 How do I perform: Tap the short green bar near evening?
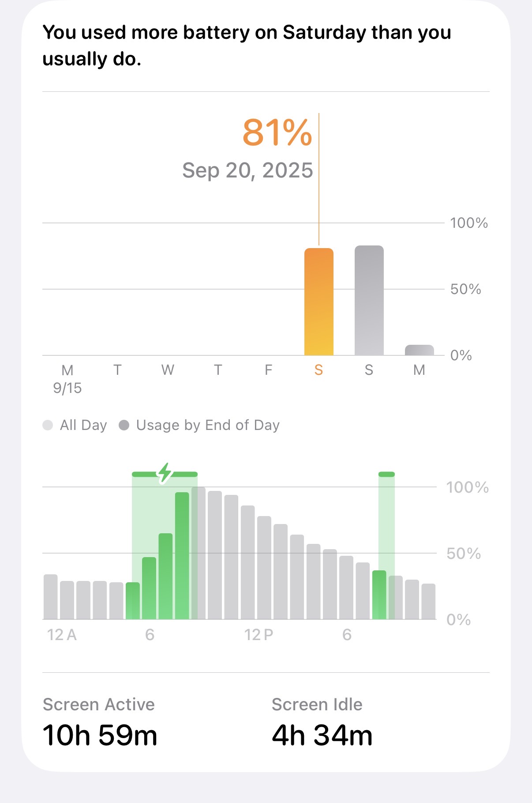[379, 595]
